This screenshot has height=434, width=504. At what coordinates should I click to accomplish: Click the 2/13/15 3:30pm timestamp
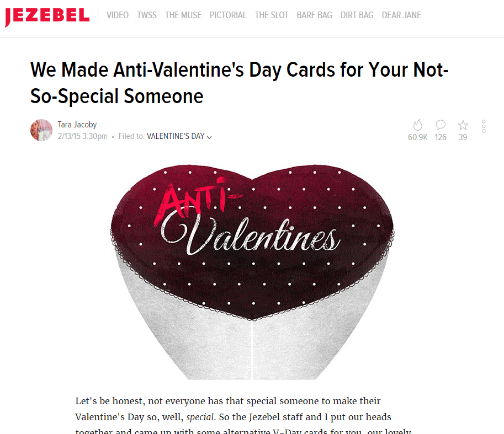tap(83, 137)
